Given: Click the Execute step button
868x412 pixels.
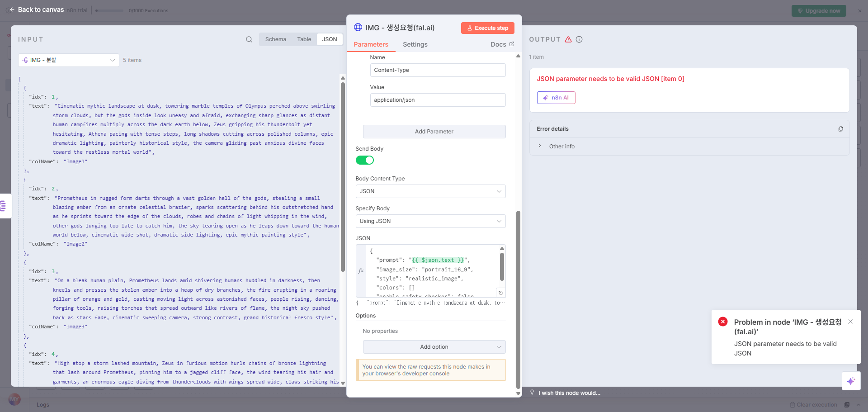Looking at the screenshot, I should coord(487,28).
